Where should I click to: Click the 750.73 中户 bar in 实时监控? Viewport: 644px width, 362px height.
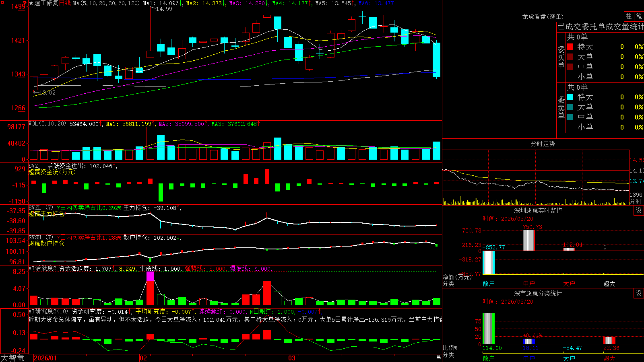529,240
